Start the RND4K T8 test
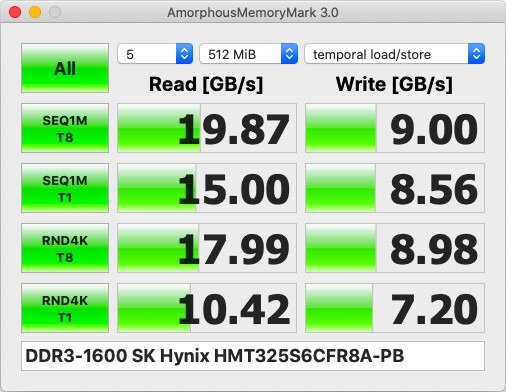This screenshot has width=506, height=392. coord(65,248)
